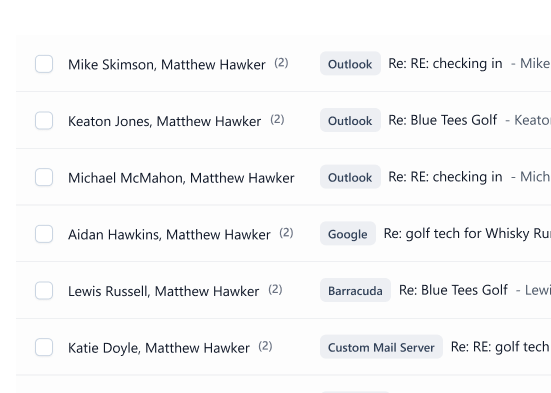Click the Outlook tag on Mike Skimson's email

350,64
